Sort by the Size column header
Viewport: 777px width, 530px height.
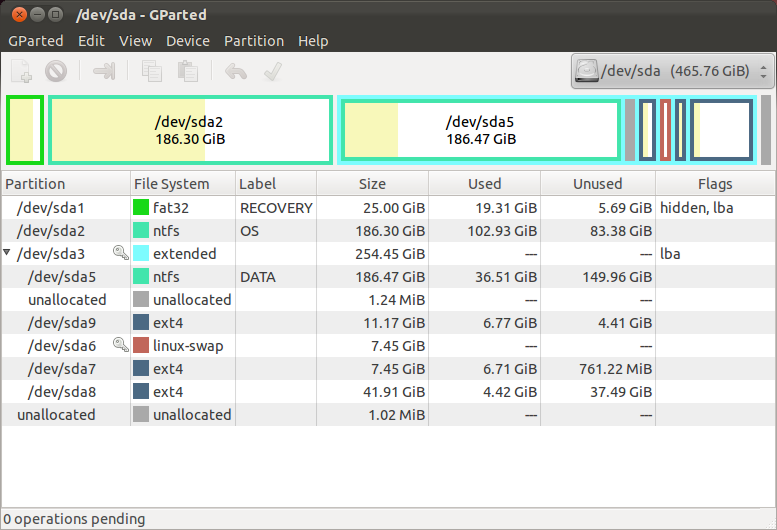click(x=372, y=184)
